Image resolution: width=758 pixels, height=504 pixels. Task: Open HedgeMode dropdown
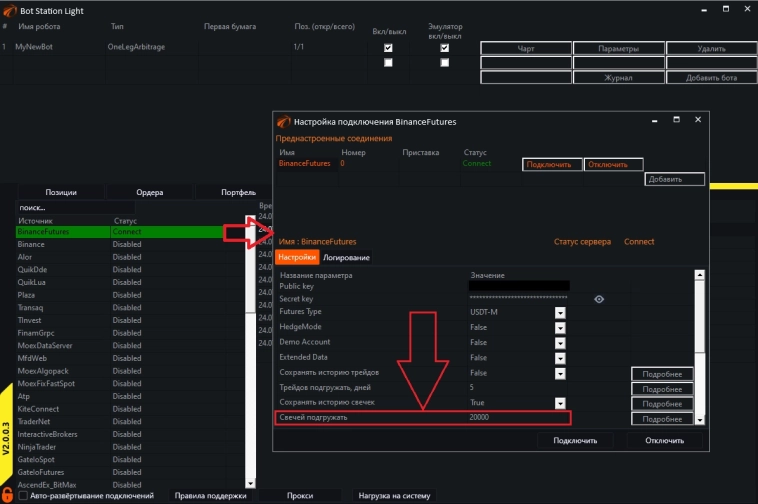click(x=560, y=328)
